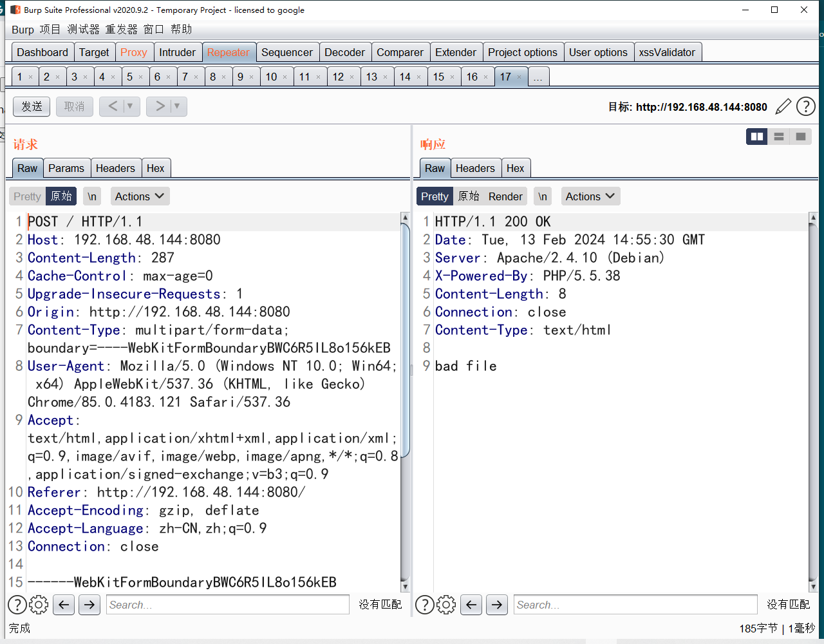Open response Hex tab
824x644 pixels.
515,168
